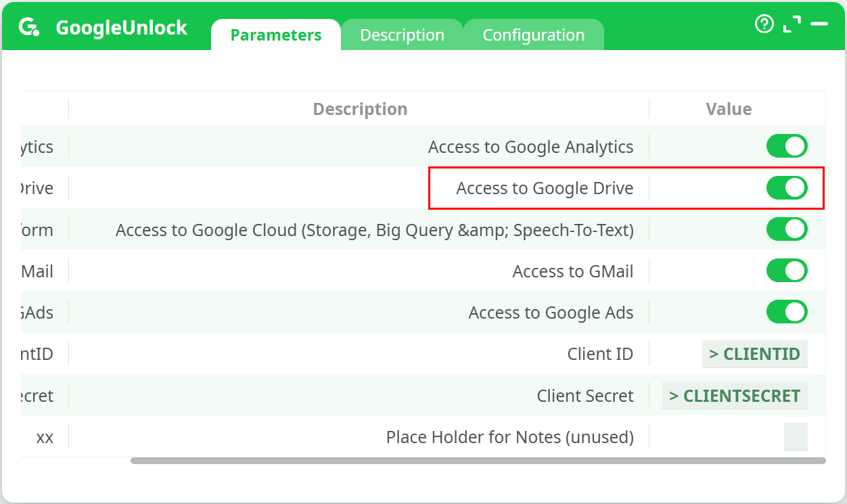Select the Client ID description cell
Screen dimensions: 847x504
tap(600, 354)
